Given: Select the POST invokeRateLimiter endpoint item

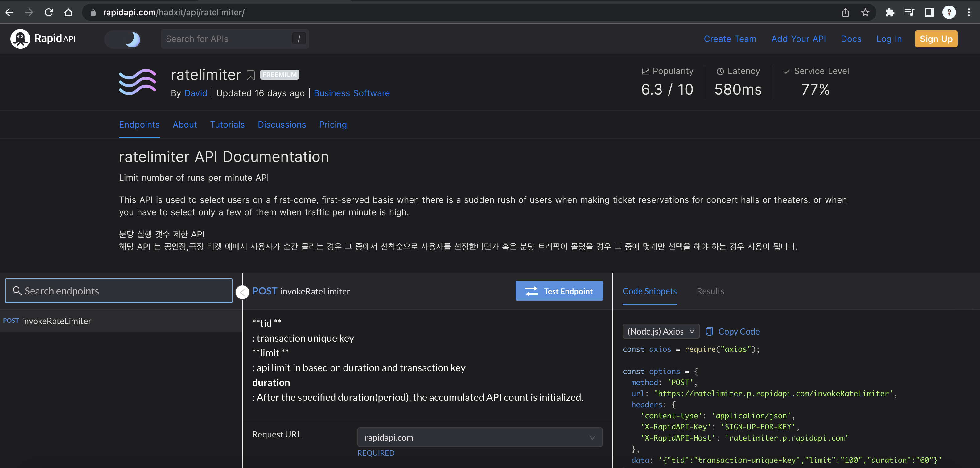Looking at the screenshot, I should click(57, 321).
